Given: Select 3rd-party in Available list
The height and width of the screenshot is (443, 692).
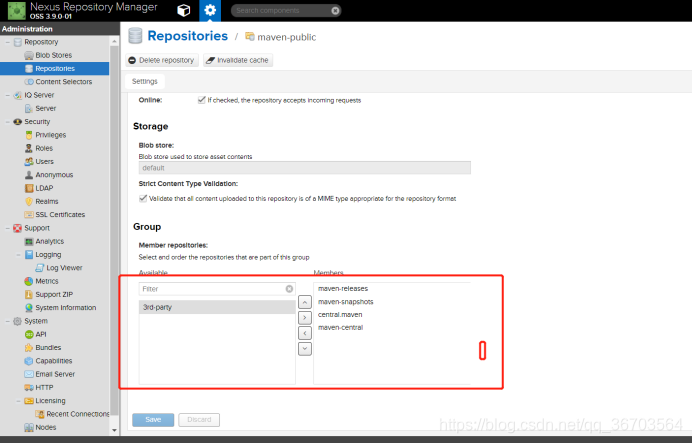Looking at the screenshot, I should click(217, 307).
